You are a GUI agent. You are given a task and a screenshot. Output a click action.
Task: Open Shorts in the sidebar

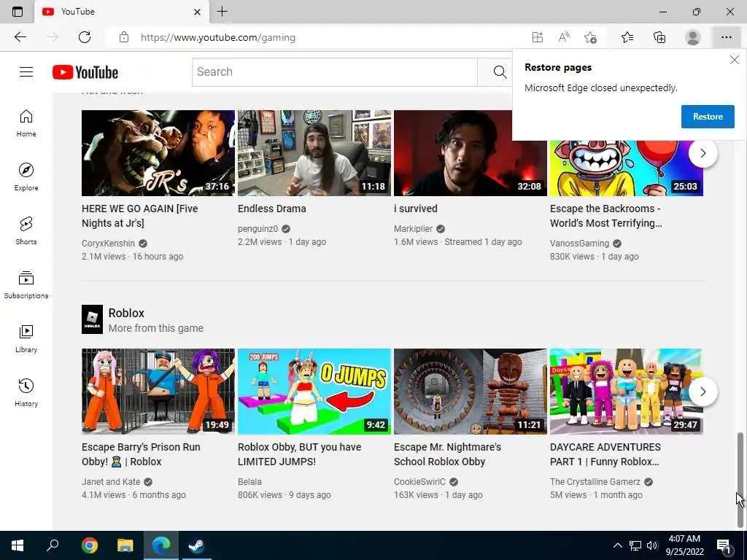(26, 231)
